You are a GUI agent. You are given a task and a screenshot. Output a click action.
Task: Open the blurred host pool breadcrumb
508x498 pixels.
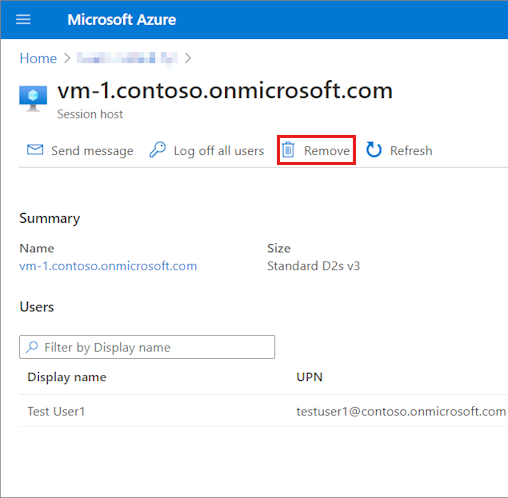point(127,59)
